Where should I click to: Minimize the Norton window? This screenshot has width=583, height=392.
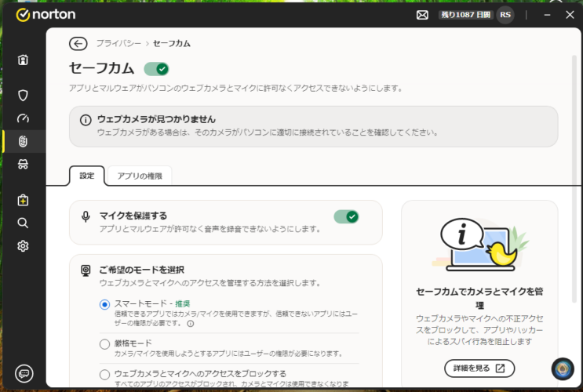point(547,15)
